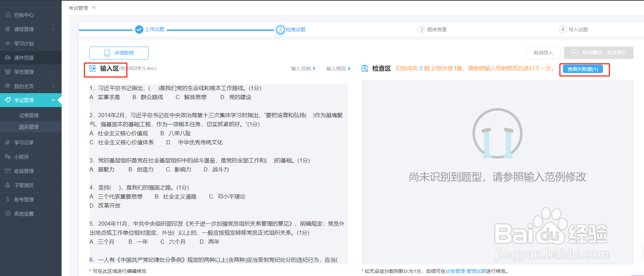The image size is (644, 276).
Task: Click the crying face placeholder image
Action: coord(497,133)
